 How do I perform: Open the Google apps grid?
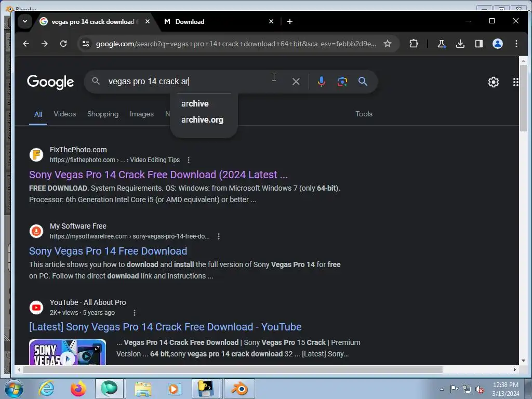click(x=515, y=82)
